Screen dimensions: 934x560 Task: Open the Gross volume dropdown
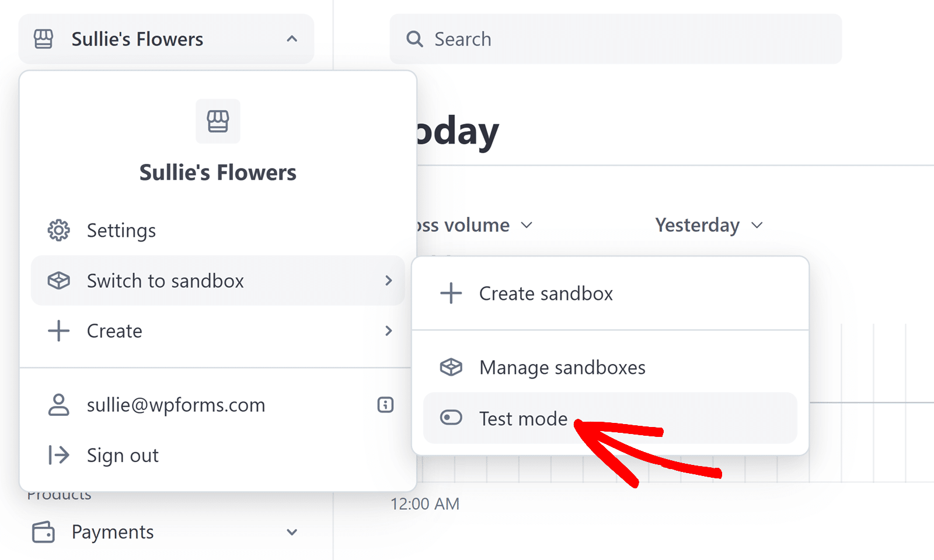[473, 225]
